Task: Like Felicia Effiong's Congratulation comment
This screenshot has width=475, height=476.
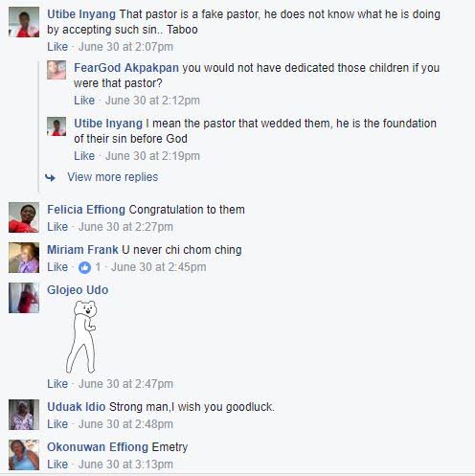Action: pos(57,227)
